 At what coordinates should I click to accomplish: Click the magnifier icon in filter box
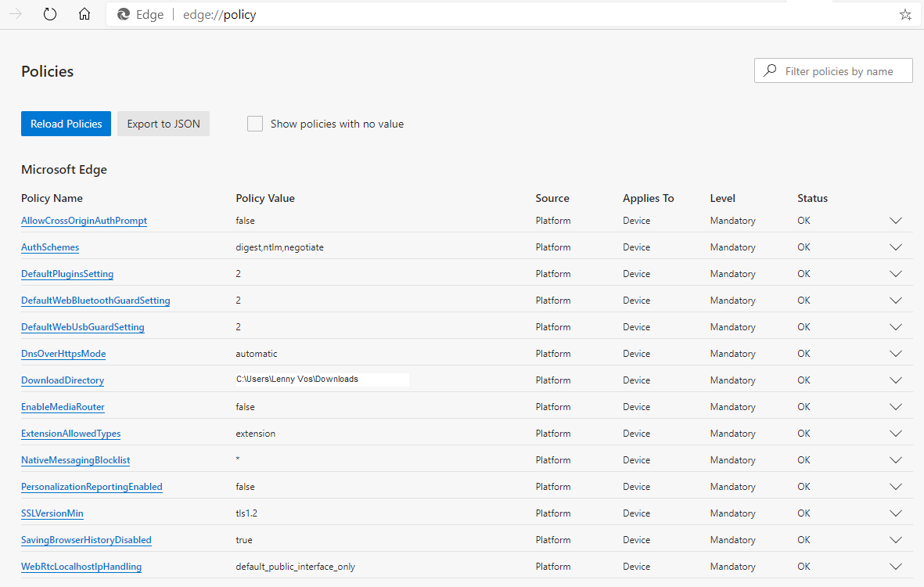pyautogui.click(x=771, y=71)
